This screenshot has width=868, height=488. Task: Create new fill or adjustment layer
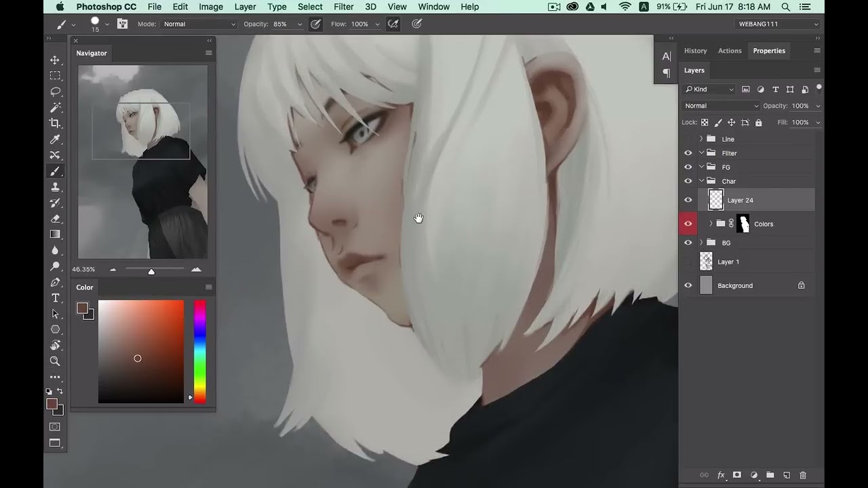[753, 475]
